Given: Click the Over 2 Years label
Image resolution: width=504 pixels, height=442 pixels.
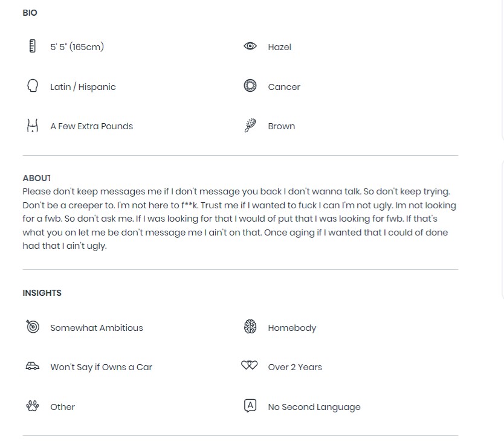Looking at the screenshot, I should point(295,367).
